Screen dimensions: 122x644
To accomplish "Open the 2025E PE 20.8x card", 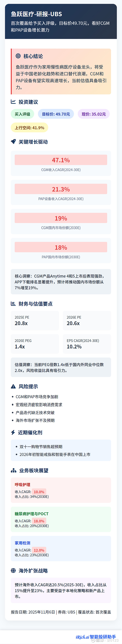I will click(x=35, y=321).
